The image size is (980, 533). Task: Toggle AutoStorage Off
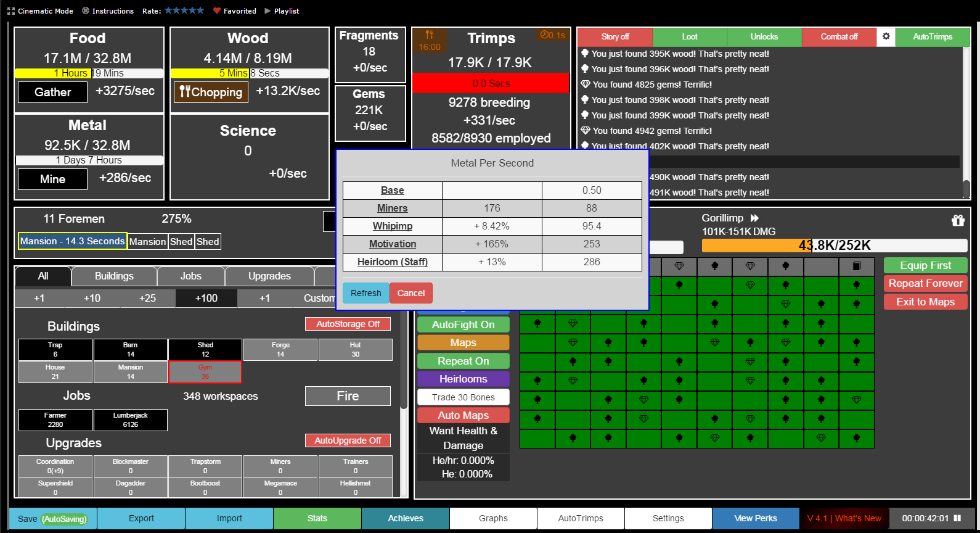[348, 324]
